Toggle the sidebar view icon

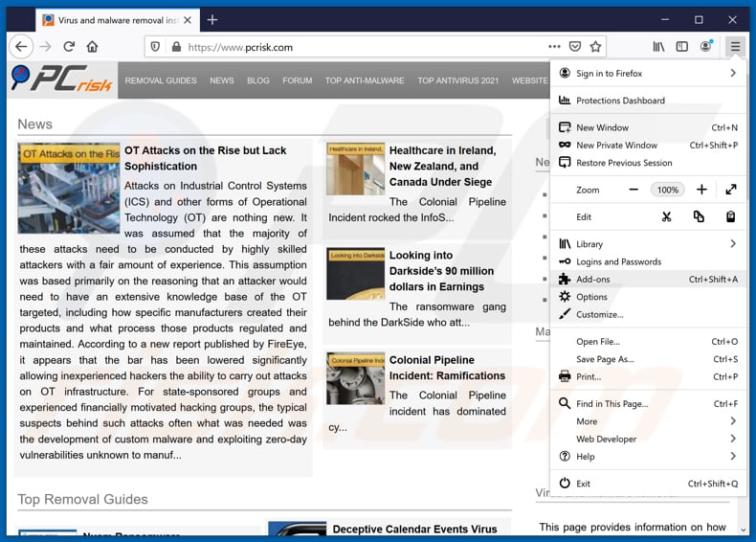(682, 46)
